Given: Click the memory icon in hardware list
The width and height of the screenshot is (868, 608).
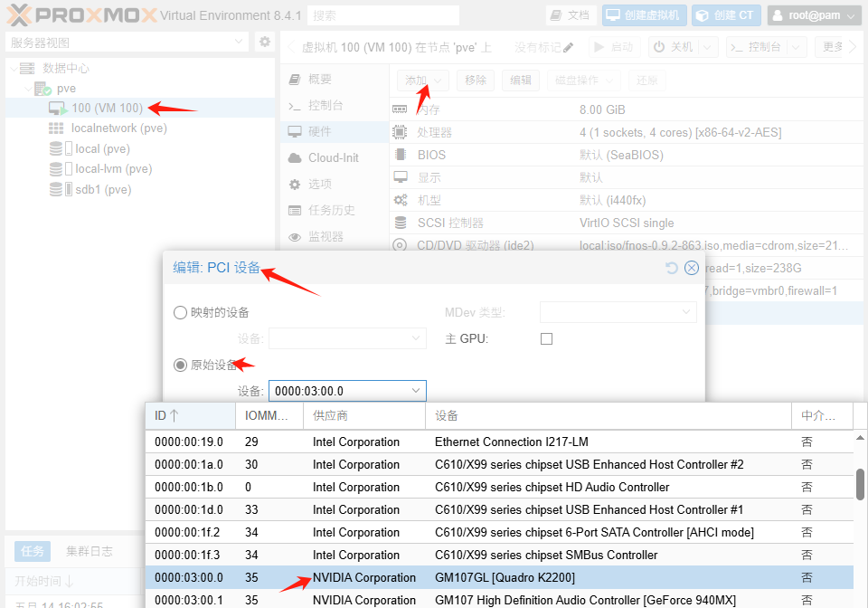Looking at the screenshot, I should point(400,109).
